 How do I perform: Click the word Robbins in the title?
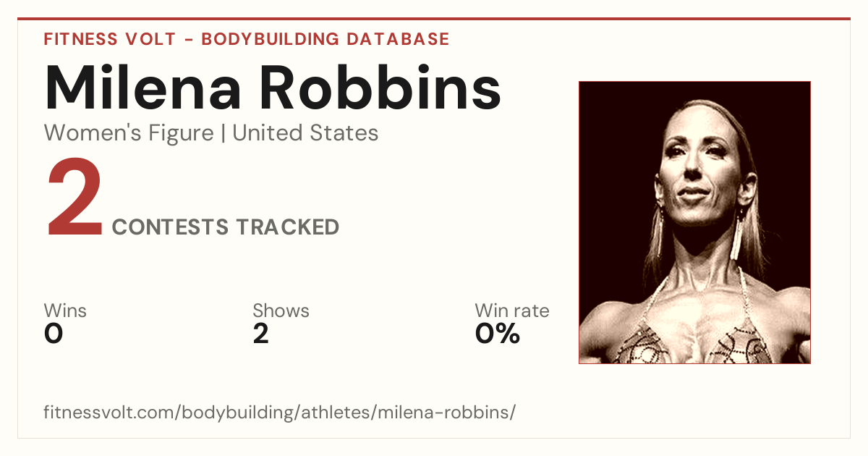380,88
